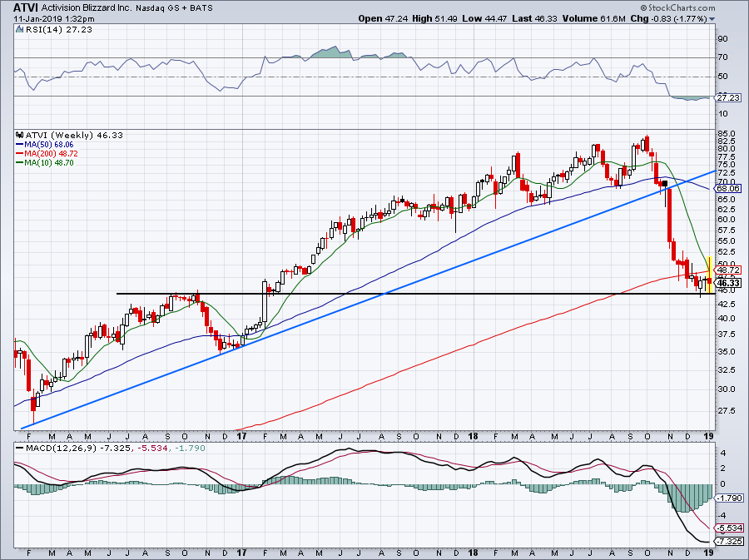Viewport: 749px width, 560px height.
Task: Click the 46.33 last price tag on the right axis
Action: [x=729, y=283]
